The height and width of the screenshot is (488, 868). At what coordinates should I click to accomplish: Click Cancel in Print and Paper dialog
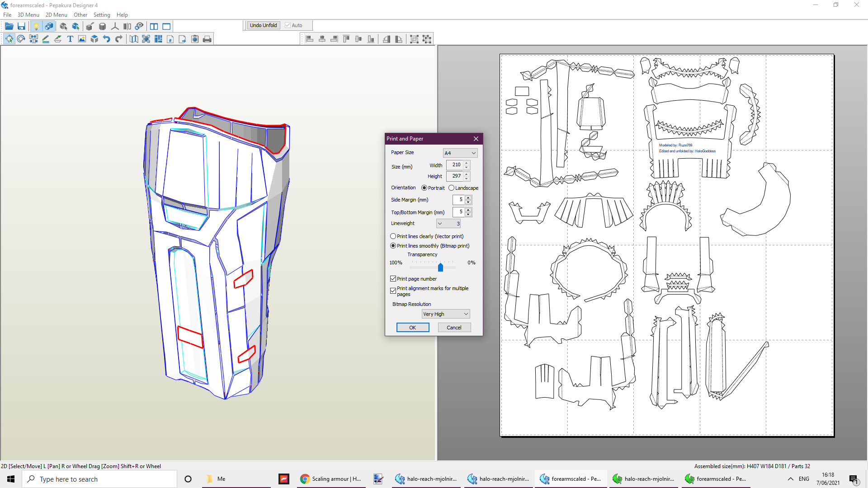(x=454, y=328)
